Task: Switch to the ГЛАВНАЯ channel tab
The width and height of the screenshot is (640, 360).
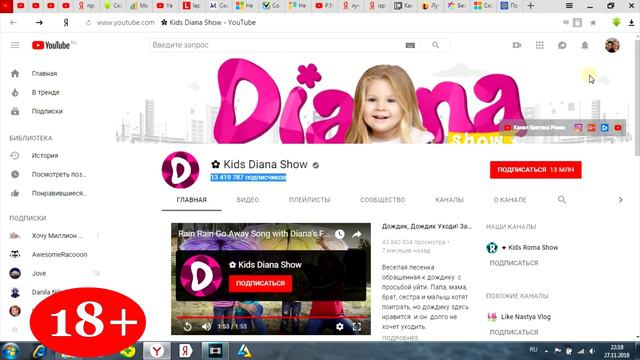Action: [191, 200]
